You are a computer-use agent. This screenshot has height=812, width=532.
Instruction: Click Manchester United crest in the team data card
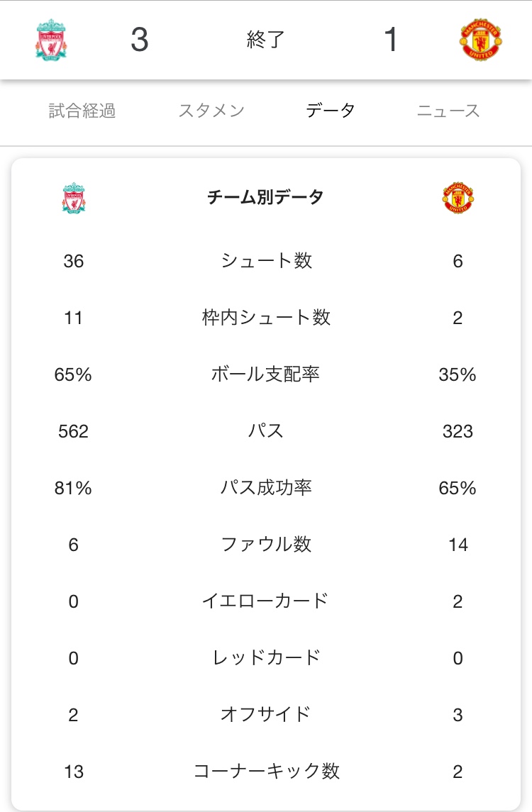(x=458, y=198)
